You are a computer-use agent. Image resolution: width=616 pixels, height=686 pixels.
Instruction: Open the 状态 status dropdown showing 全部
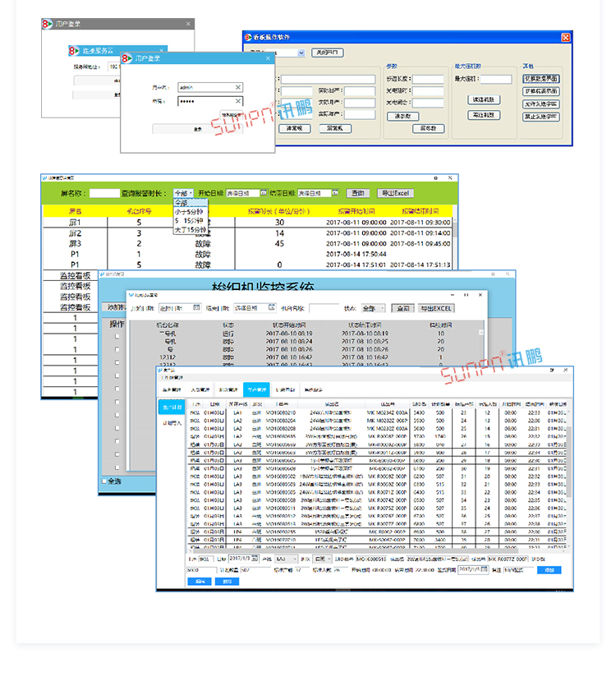(373, 308)
